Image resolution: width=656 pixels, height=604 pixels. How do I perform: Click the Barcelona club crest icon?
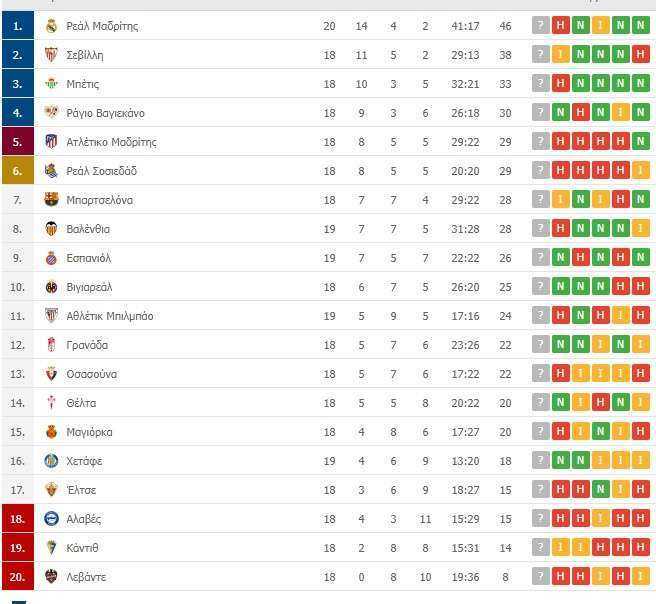51,200
